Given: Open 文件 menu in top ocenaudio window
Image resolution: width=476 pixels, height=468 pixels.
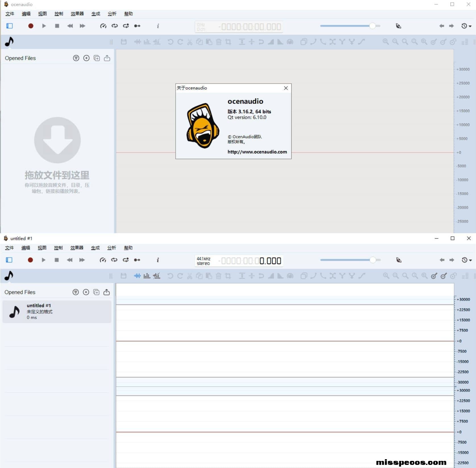Looking at the screenshot, I should pyautogui.click(x=10, y=14).
